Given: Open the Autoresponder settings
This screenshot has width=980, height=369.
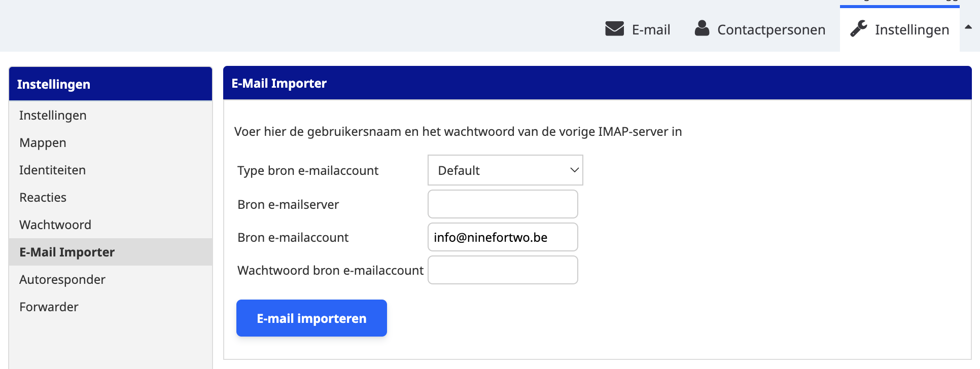Looking at the screenshot, I should tap(62, 280).
